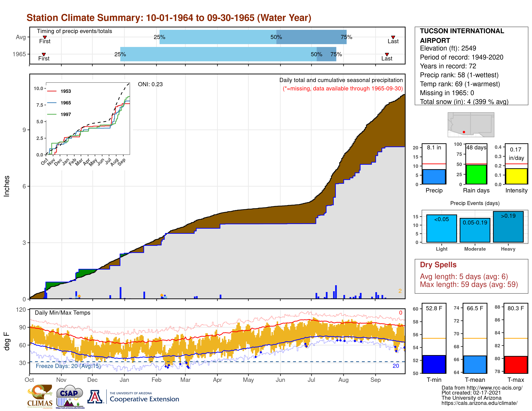Image resolution: width=532 pixels, height=411 pixels.
Task: Click the dark blue T-min bar
Action: point(434,364)
